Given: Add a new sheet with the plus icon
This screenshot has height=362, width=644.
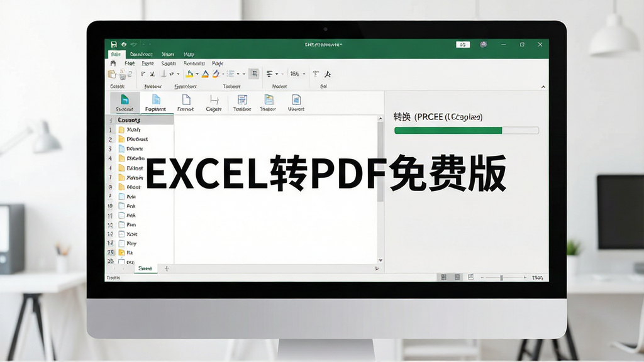Looking at the screenshot, I should point(167,268).
